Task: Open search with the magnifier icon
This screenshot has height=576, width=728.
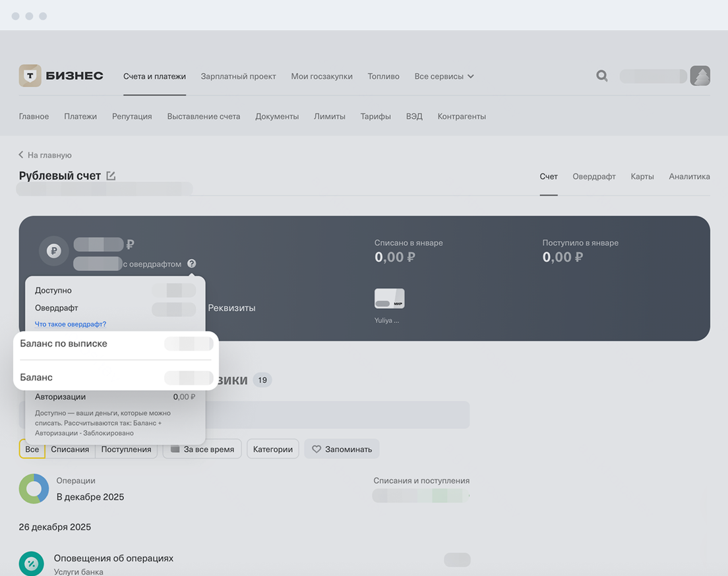Action: (601, 76)
